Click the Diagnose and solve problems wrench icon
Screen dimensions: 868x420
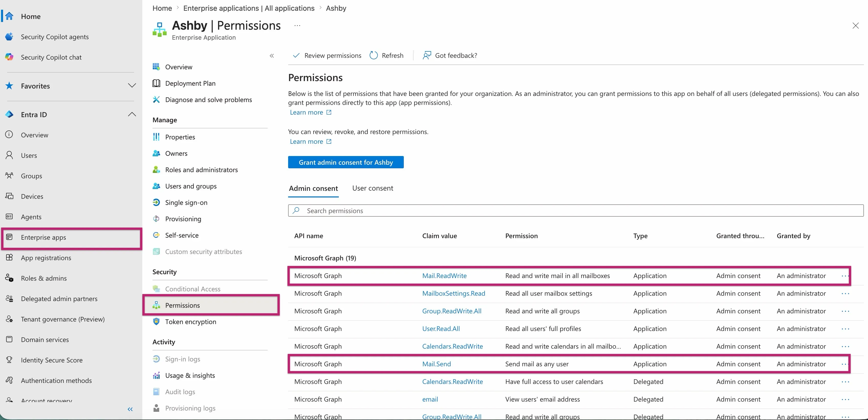(156, 100)
